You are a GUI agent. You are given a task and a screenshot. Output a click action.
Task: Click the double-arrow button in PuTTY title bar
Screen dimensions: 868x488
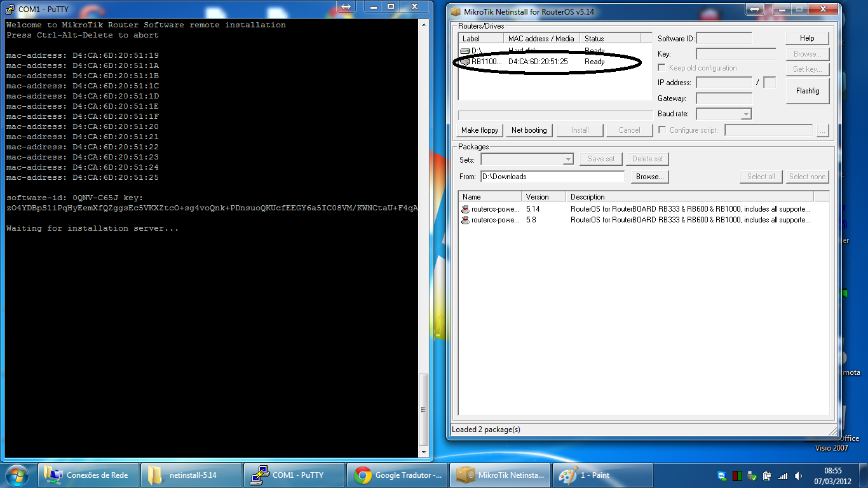pyautogui.click(x=346, y=6)
